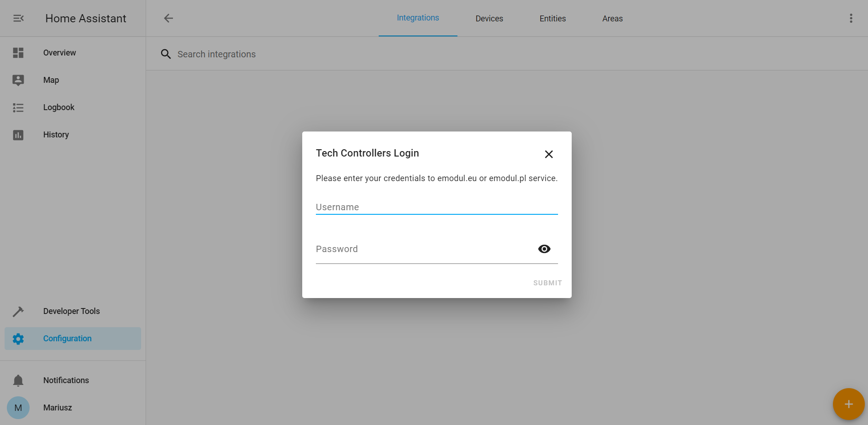Open the Mariusz profile entry
This screenshot has width=868, height=425.
pyautogui.click(x=73, y=408)
